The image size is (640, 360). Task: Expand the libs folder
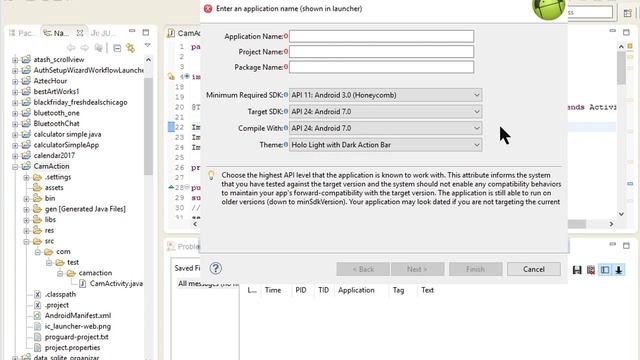27,220
